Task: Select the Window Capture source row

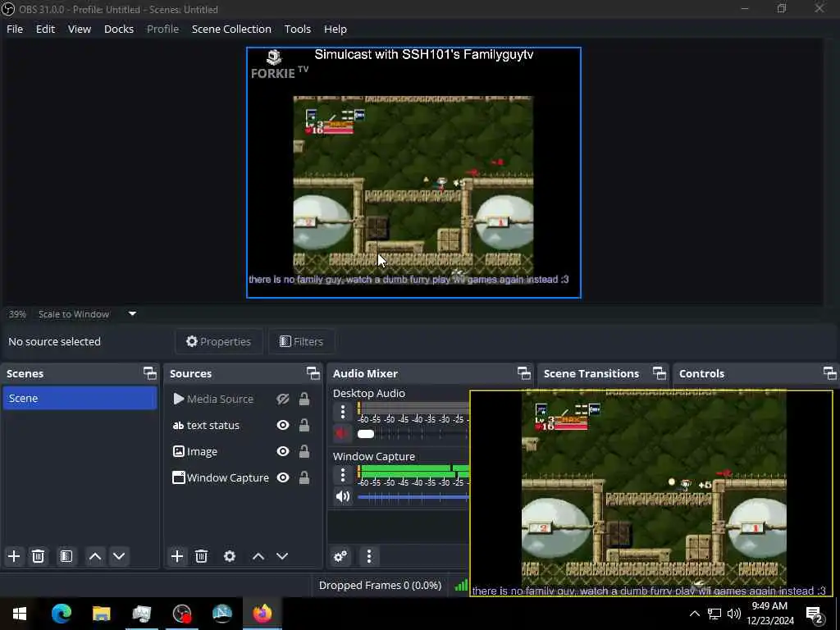Action: (x=243, y=478)
